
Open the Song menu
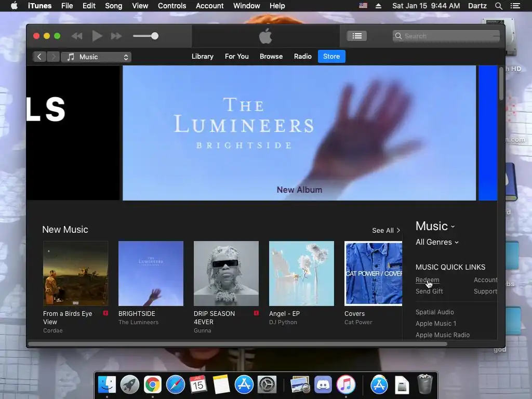tap(113, 6)
